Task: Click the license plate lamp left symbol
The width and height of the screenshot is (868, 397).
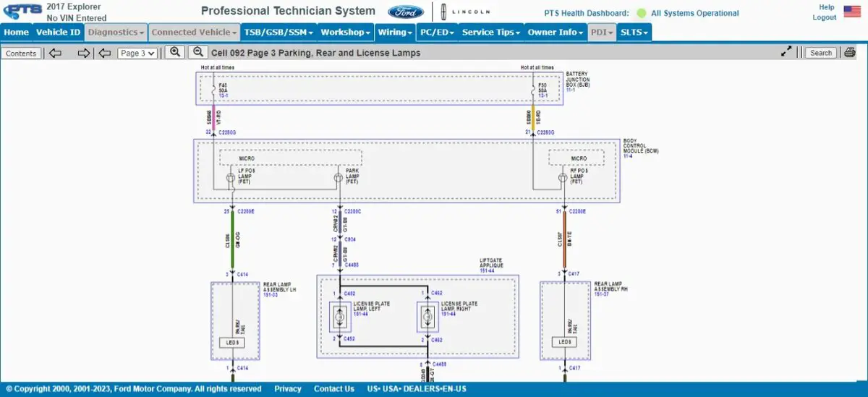Action: [x=339, y=317]
